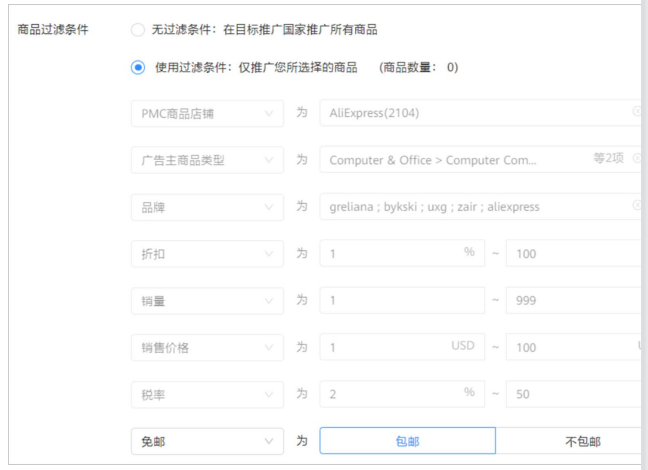Choose the 包邮 option
The image size is (648, 470).
[x=407, y=441]
